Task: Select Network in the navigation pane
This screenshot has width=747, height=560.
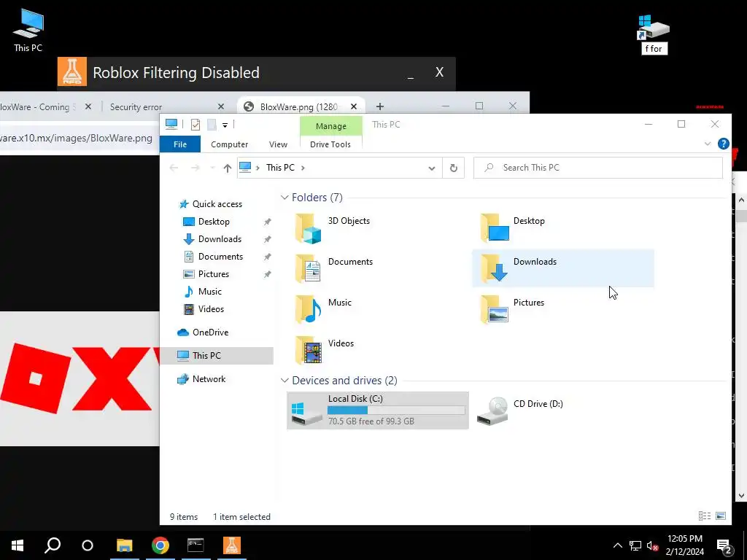Action: [209, 379]
